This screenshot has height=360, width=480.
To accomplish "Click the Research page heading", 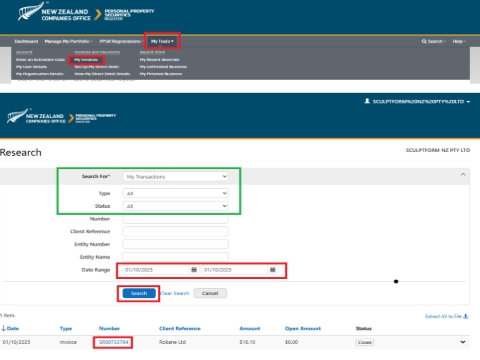I will tap(21, 152).
